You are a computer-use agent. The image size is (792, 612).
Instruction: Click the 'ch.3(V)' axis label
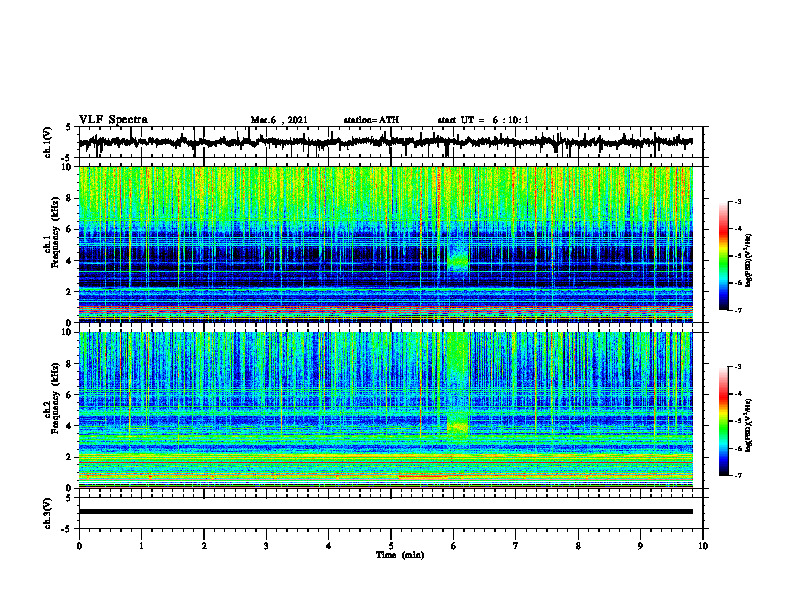48,513
